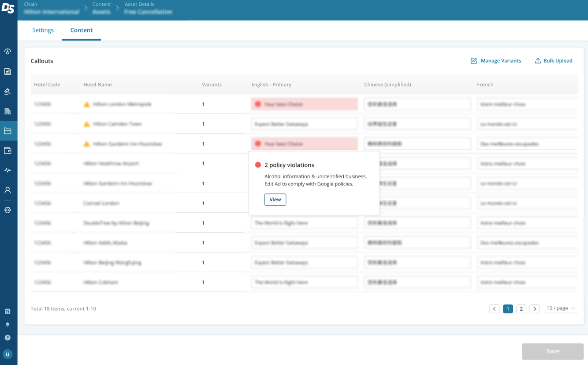Edit English field for Hilton Camden Town
The height and width of the screenshot is (365, 588).
tap(304, 124)
